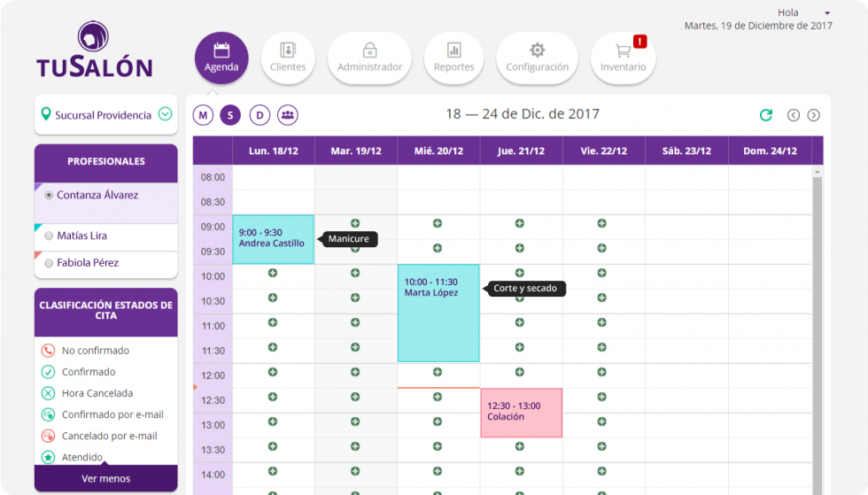Open the Reportes tab
The image size is (868, 495).
(453, 58)
